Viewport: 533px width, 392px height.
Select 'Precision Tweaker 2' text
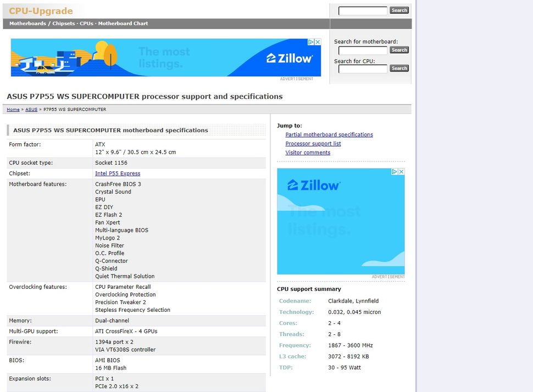120,302
